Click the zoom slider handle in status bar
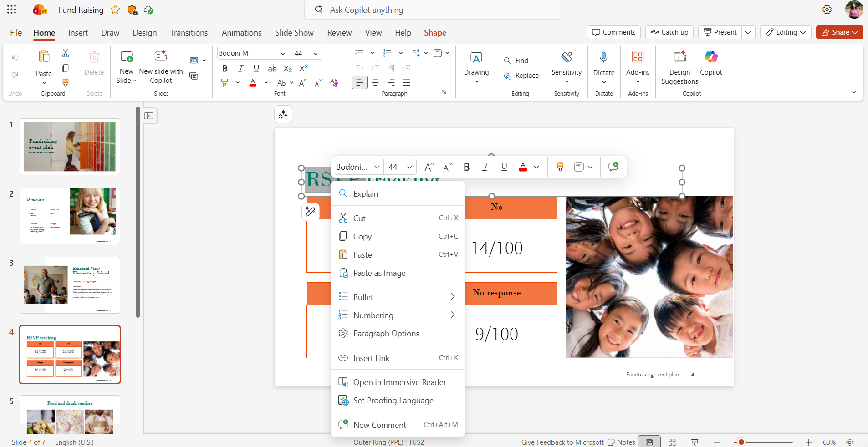The image size is (868, 447). [x=741, y=442]
